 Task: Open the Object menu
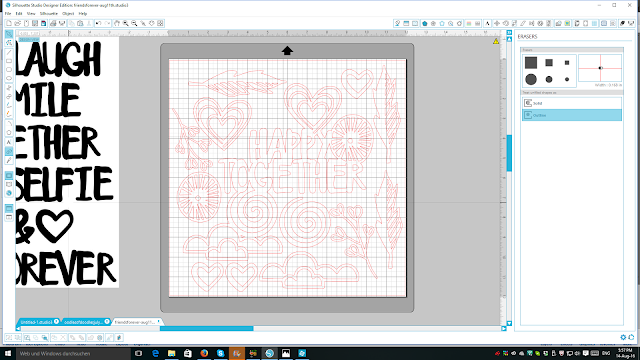68,13
